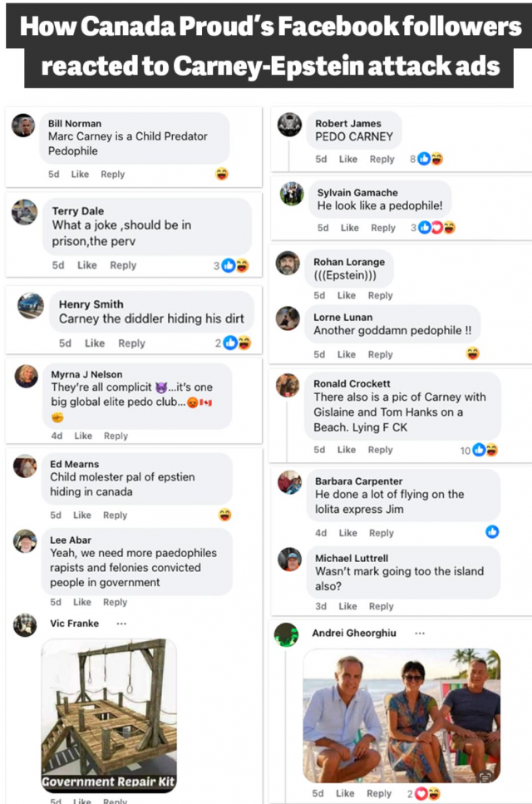Click Robert James's profile picture

point(289,124)
